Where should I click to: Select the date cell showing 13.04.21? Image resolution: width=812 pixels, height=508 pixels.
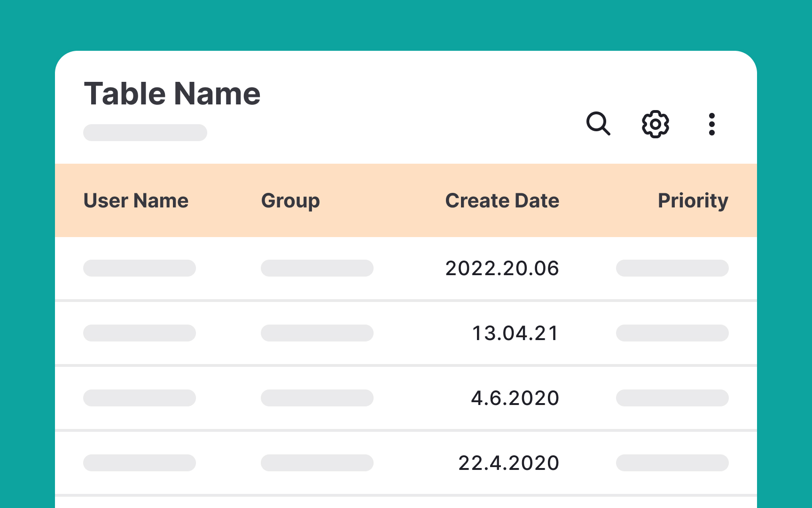pyautogui.click(x=515, y=333)
